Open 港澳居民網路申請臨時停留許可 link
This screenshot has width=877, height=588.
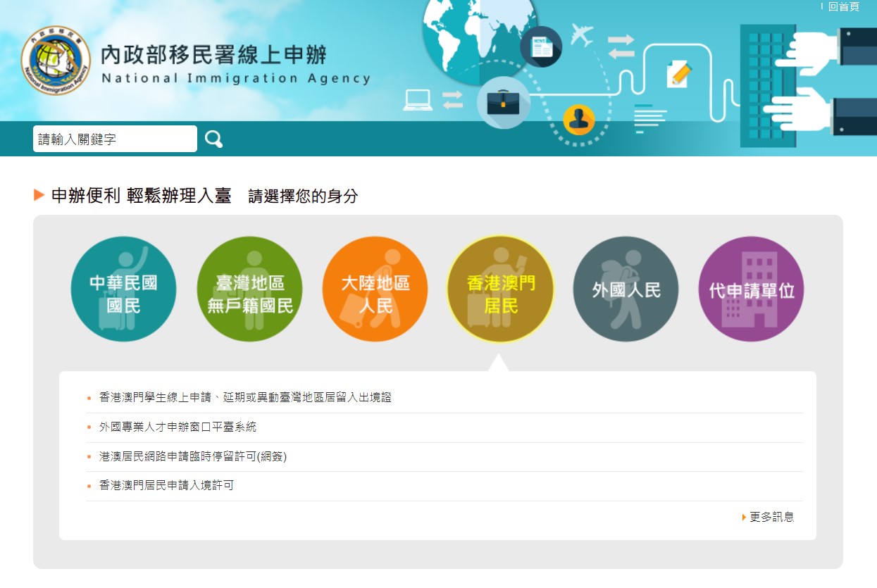(193, 457)
